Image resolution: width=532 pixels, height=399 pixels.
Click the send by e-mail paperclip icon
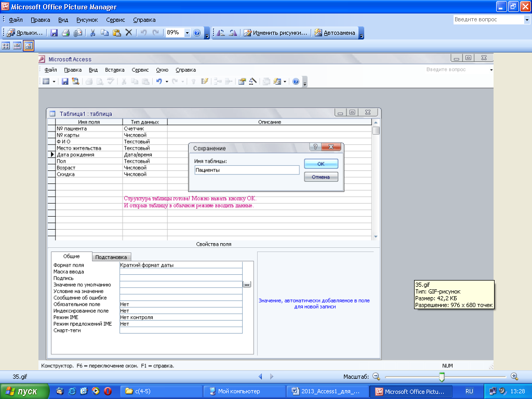[x=78, y=33]
